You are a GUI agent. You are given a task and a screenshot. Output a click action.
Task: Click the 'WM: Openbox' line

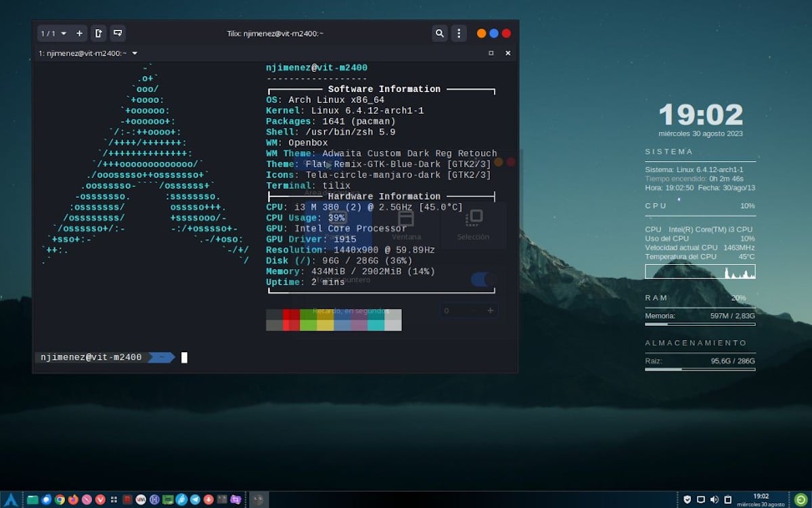297,143
